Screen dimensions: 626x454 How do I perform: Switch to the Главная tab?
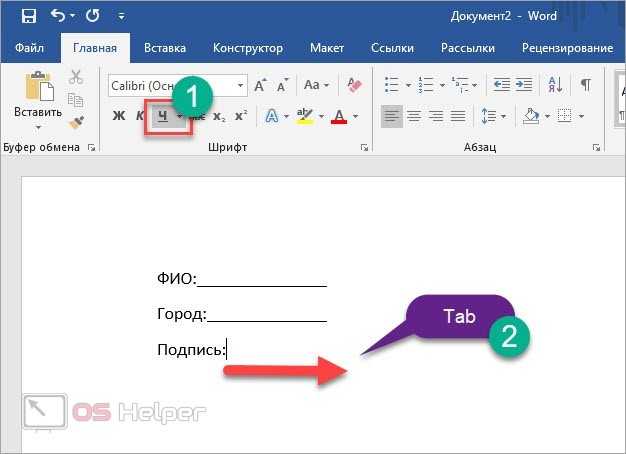coord(95,48)
